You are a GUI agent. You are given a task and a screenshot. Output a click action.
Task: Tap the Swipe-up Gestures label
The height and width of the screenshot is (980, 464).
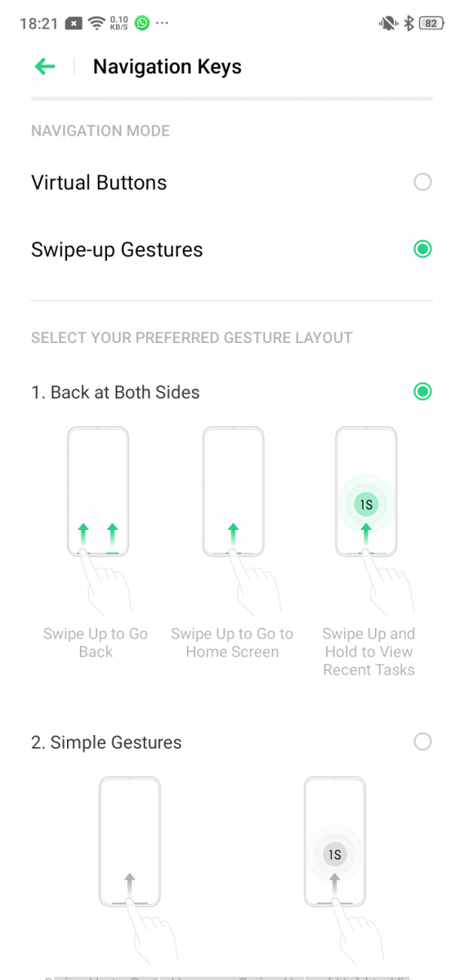[x=117, y=250]
